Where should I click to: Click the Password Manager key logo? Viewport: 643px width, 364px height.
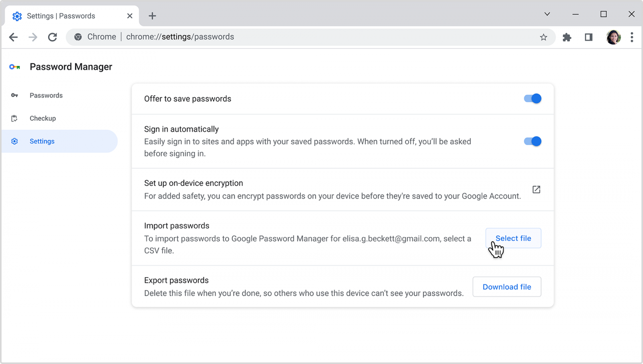click(14, 67)
